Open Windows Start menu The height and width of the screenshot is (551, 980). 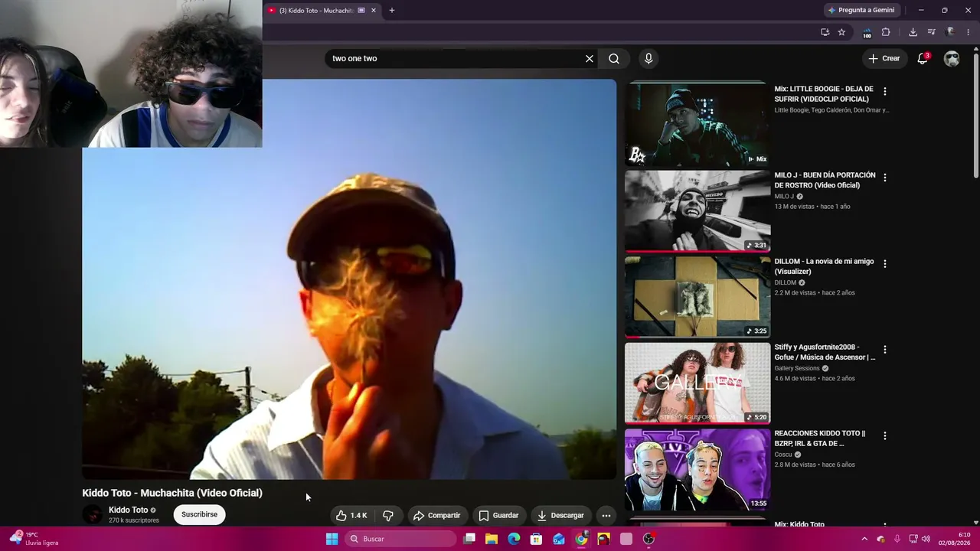click(x=332, y=539)
